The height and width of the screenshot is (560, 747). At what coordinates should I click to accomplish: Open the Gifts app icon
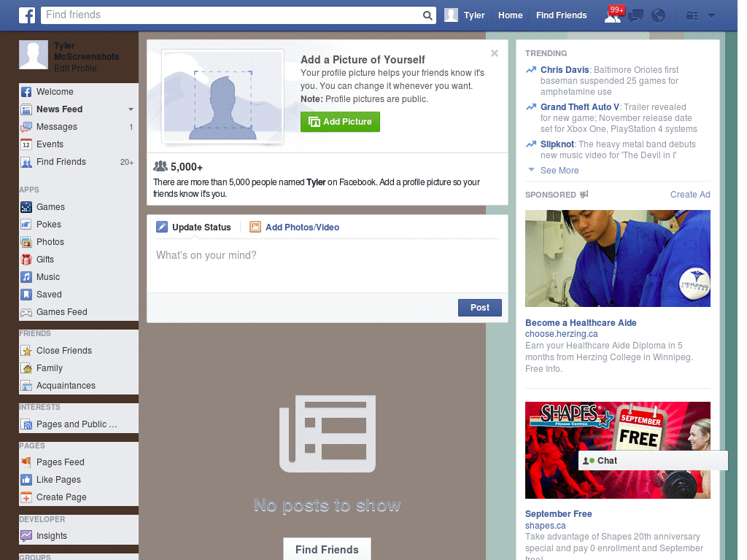point(26,260)
